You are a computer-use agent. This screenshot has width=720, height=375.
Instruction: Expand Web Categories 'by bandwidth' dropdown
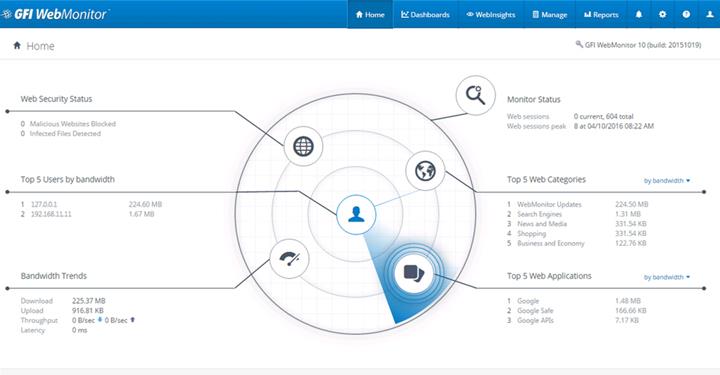[x=667, y=181]
